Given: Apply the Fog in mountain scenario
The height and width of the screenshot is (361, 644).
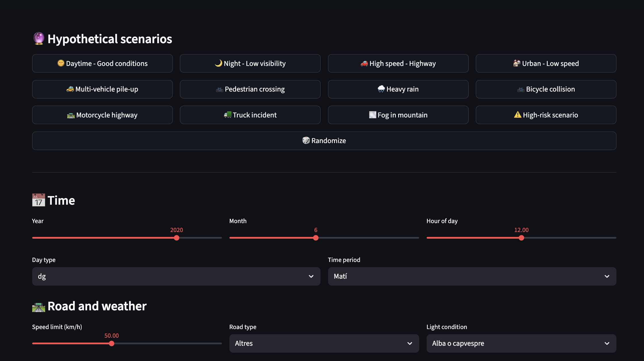Looking at the screenshot, I should 398,115.
